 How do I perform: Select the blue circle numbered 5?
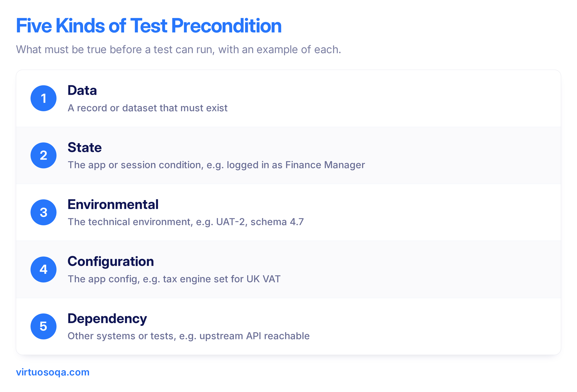[43, 326]
